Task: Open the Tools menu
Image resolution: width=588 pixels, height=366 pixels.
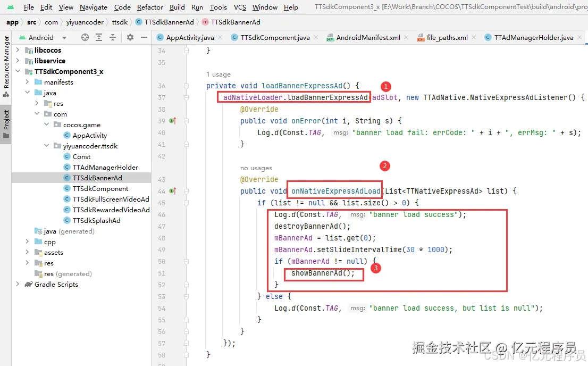Action: 219,7
